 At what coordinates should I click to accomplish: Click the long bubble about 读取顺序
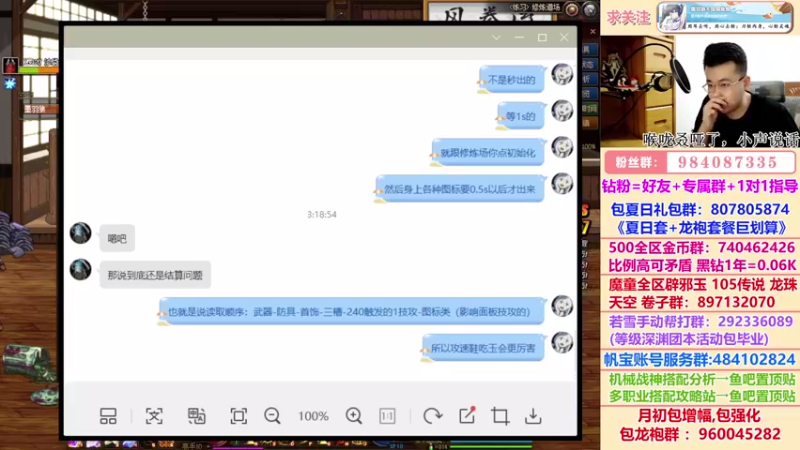click(x=351, y=311)
